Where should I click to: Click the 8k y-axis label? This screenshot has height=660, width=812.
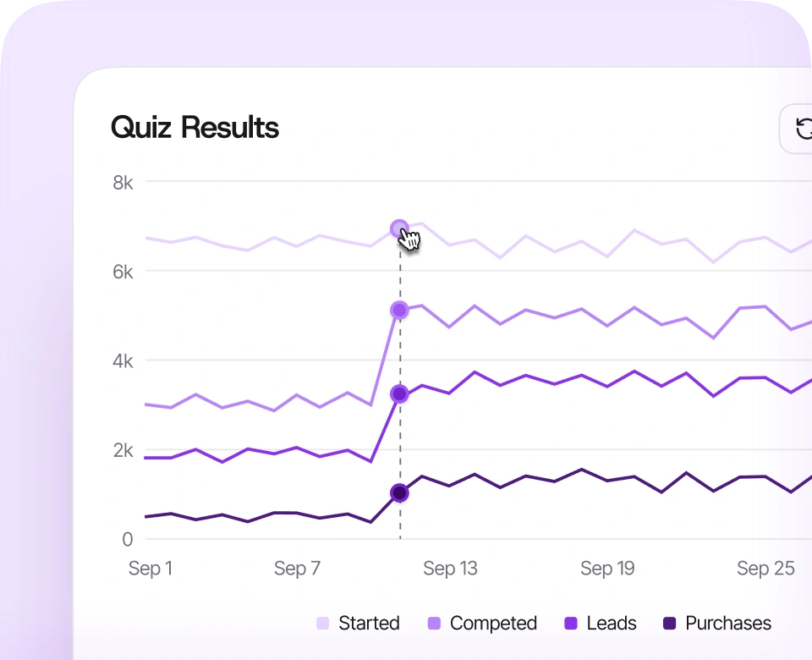tap(123, 183)
